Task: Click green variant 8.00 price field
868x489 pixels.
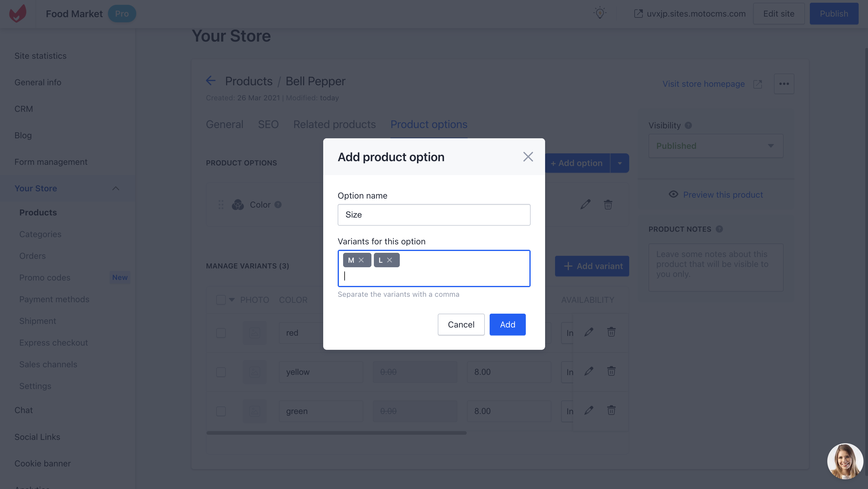Action: tap(509, 411)
